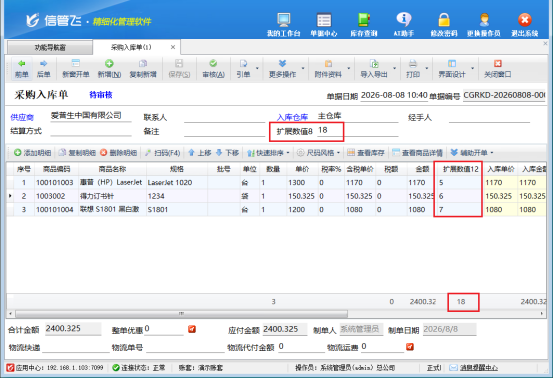Click 引单 toolbar icon
Screen dimensions: 553x379
coord(243,68)
